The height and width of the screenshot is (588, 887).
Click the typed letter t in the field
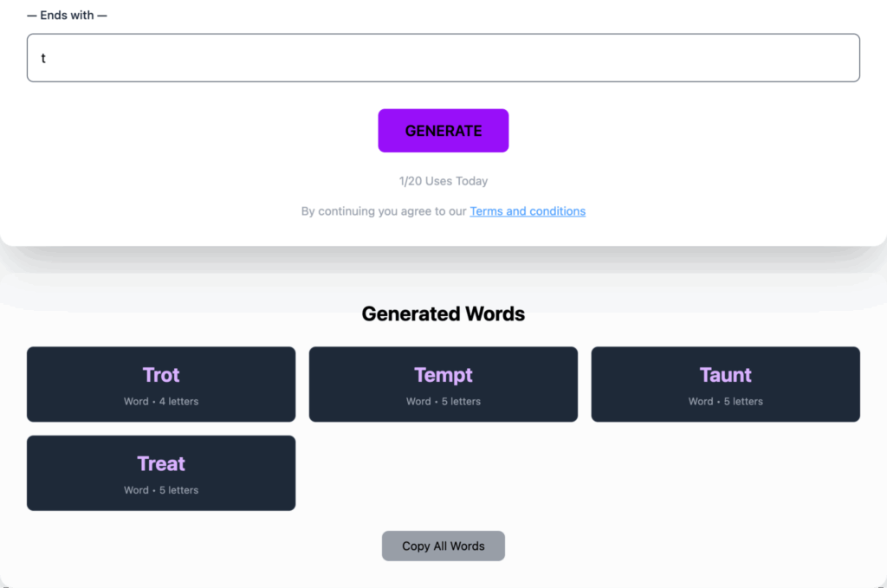(43, 58)
